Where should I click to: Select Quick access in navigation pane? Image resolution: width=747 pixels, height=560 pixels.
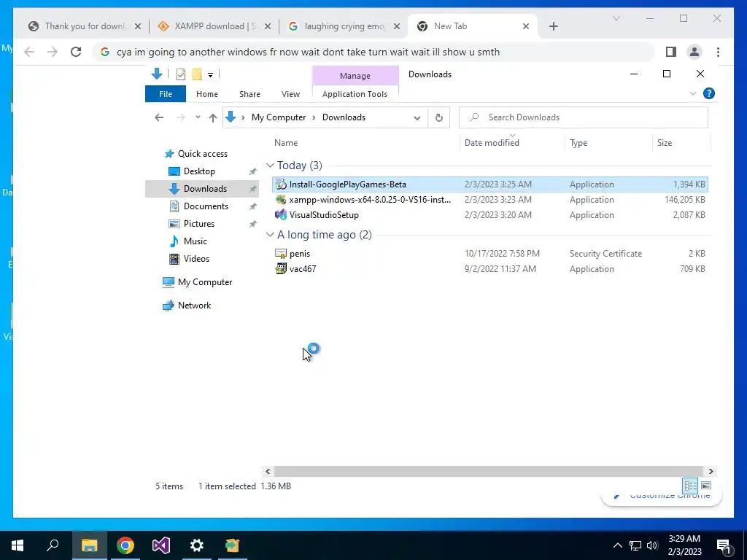click(203, 154)
